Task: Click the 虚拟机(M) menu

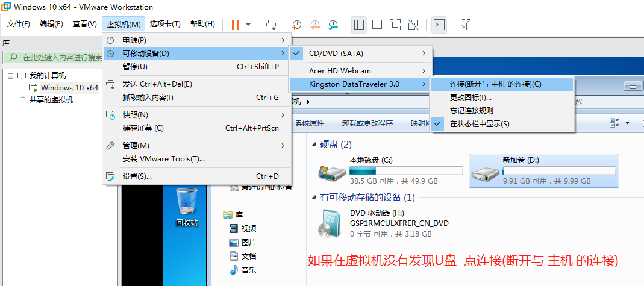Action: tap(123, 24)
